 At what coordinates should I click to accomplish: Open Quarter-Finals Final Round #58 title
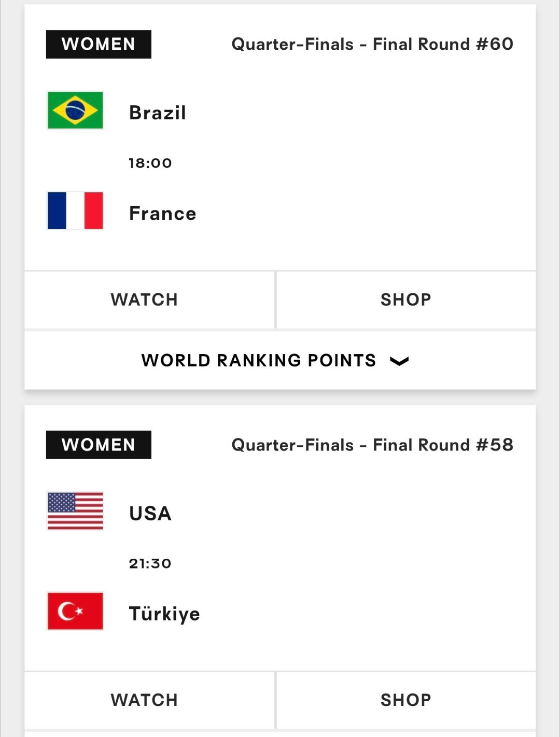372,445
